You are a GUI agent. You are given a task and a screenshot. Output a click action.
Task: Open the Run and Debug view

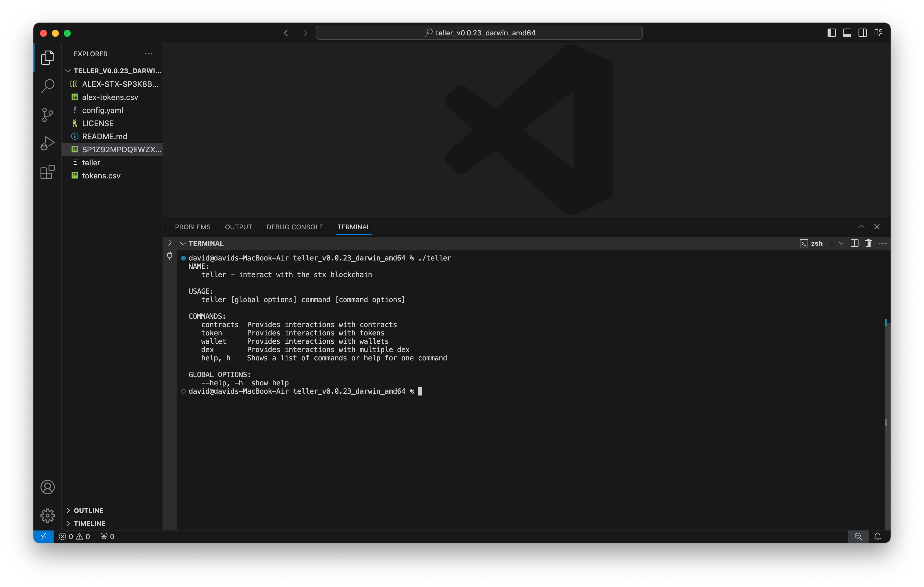click(47, 143)
